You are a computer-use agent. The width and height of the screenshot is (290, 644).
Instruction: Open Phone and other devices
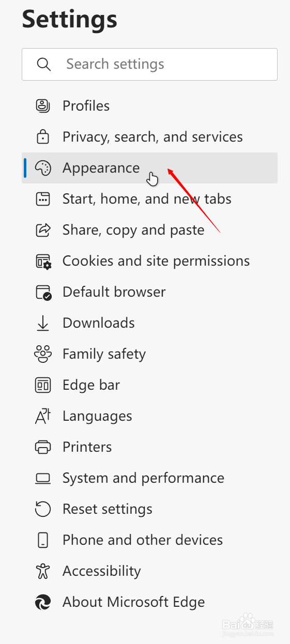pos(150,540)
